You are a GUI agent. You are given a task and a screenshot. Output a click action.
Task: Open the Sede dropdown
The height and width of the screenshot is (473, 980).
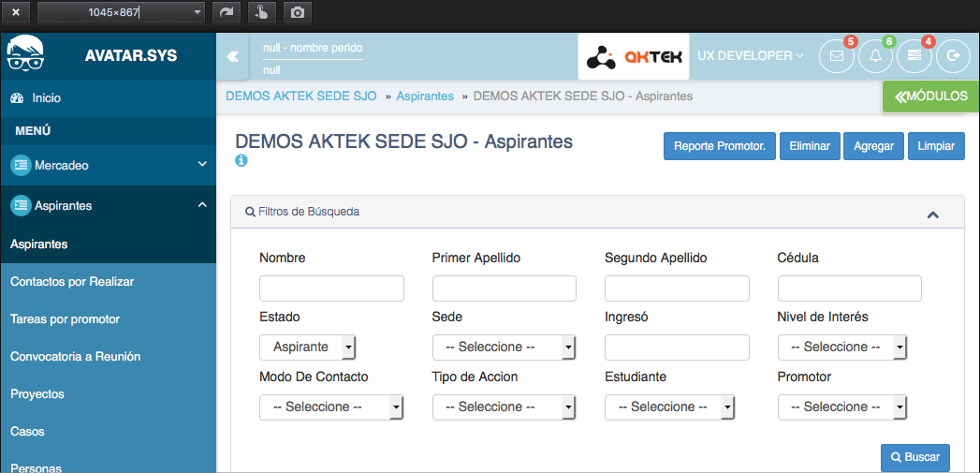[x=504, y=347]
